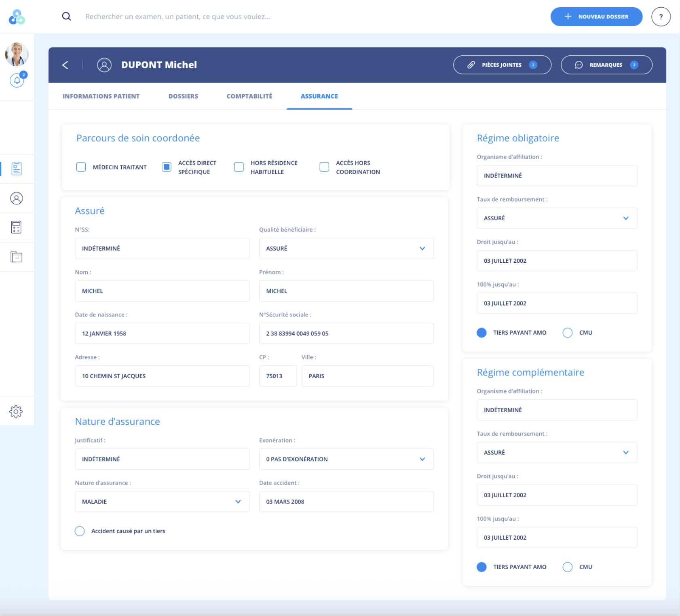Expand the Qualité bénéficiaire dropdown

click(x=422, y=249)
